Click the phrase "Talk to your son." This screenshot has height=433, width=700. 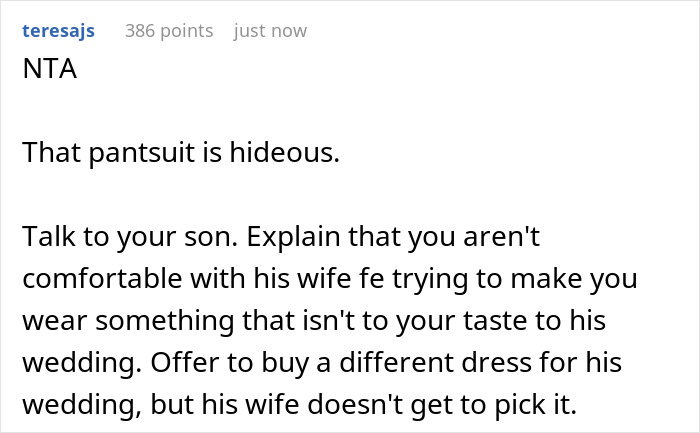click(130, 237)
